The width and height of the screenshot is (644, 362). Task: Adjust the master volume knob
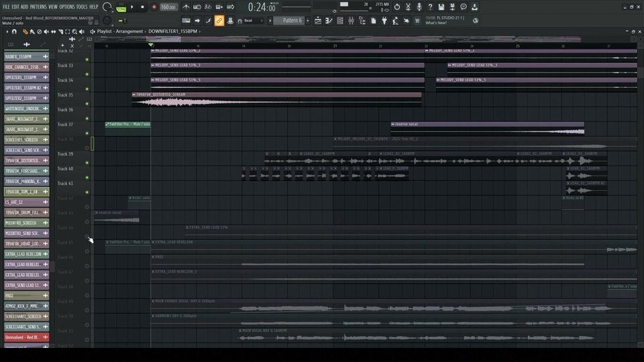click(x=107, y=7)
